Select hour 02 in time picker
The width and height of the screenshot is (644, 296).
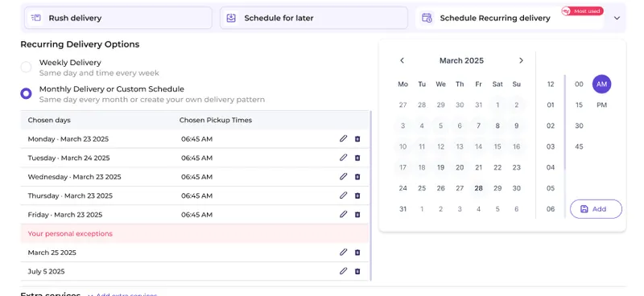[551, 125]
